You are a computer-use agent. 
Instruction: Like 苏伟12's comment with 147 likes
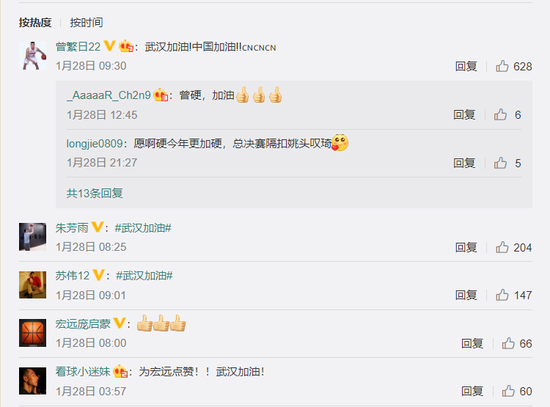tap(502, 295)
